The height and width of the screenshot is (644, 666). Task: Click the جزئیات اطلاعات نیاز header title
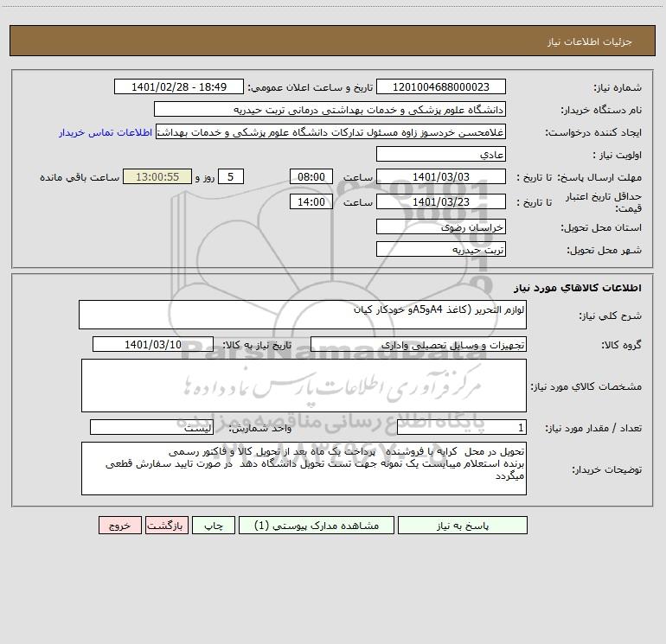tap(590, 41)
